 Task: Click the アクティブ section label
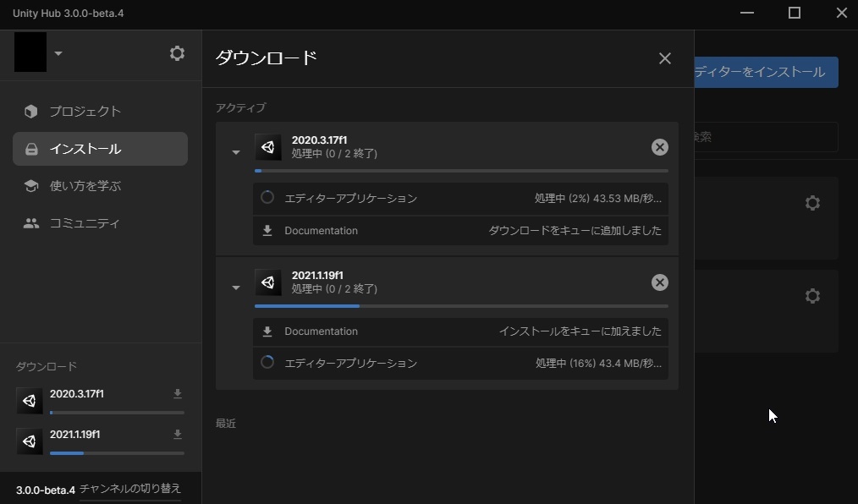(x=241, y=107)
